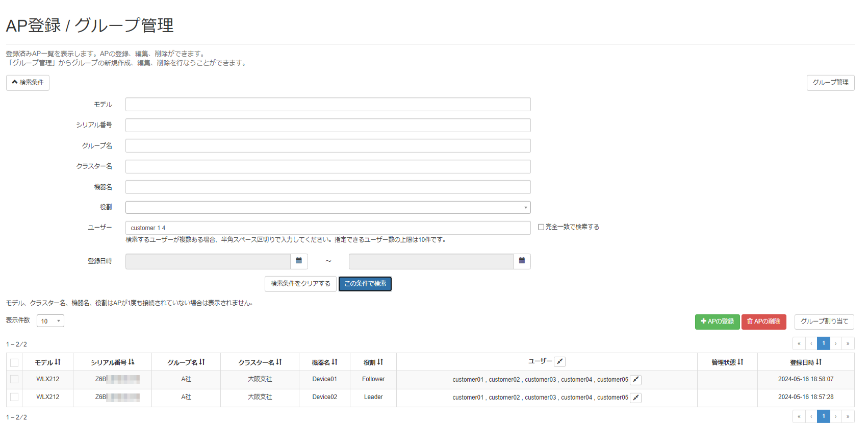Sort table by モデル column
This screenshot has height=444, width=868.
(58, 362)
